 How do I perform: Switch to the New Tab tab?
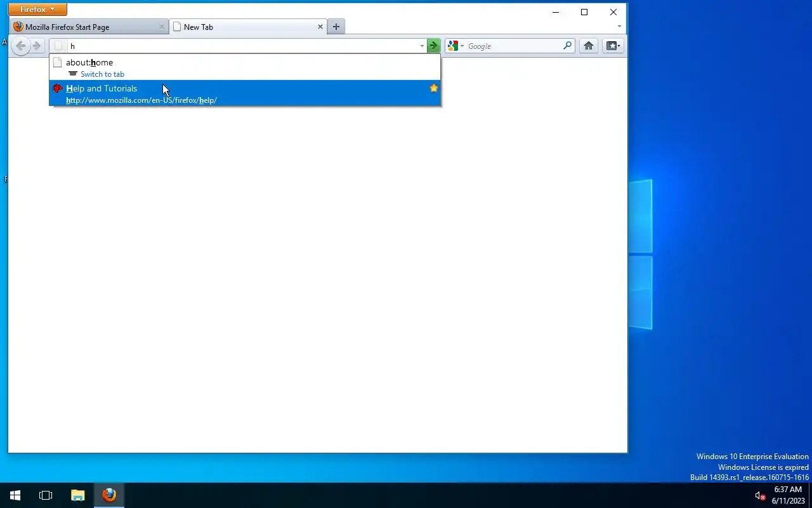point(248,27)
